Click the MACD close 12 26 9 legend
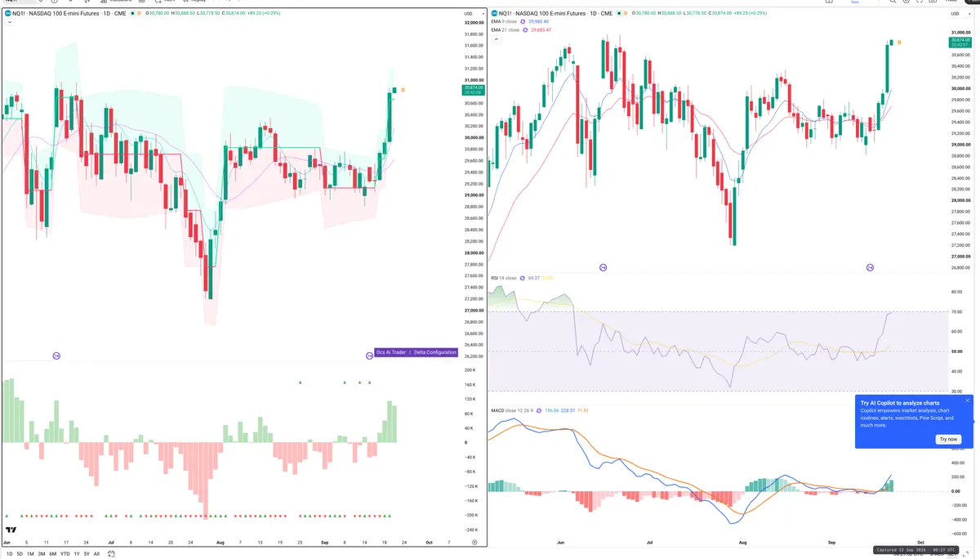 click(x=513, y=410)
